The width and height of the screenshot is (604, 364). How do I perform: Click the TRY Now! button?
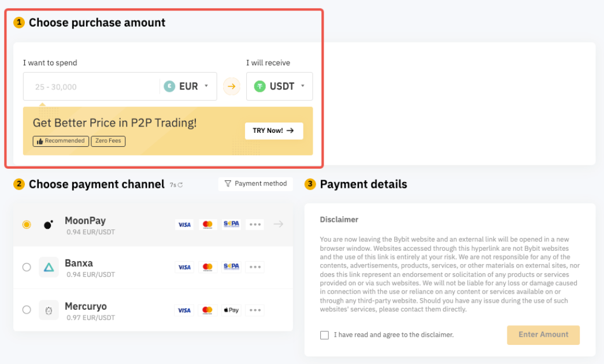click(273, 131)
